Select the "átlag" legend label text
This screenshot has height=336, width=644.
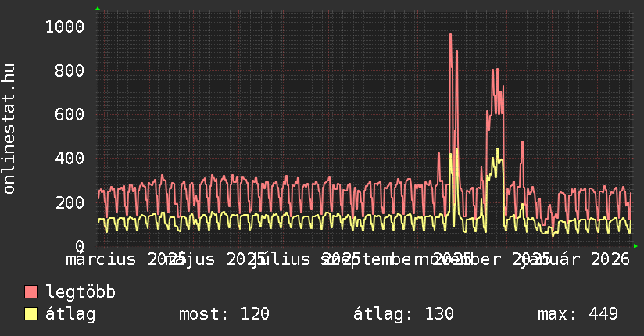tap(70, 315)
